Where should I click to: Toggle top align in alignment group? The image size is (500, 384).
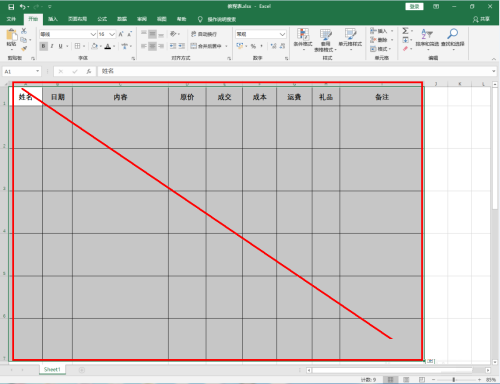[144, 34]
